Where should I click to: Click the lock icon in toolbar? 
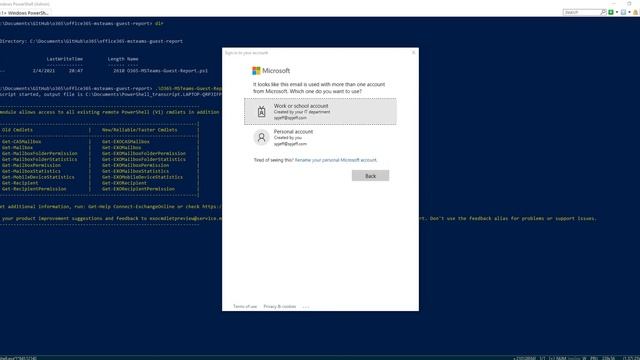pyautogui.click(x=636, y=12)
